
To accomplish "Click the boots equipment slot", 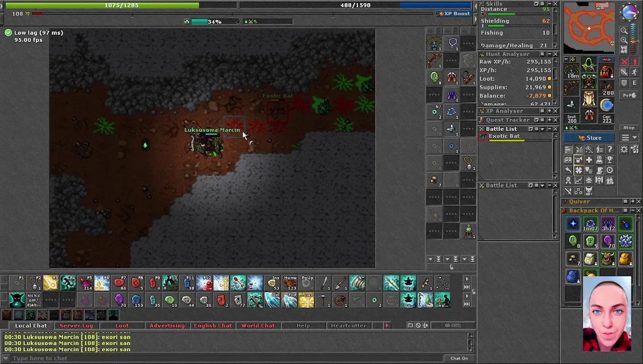I will pyautogui.click(x=589, y=115).
